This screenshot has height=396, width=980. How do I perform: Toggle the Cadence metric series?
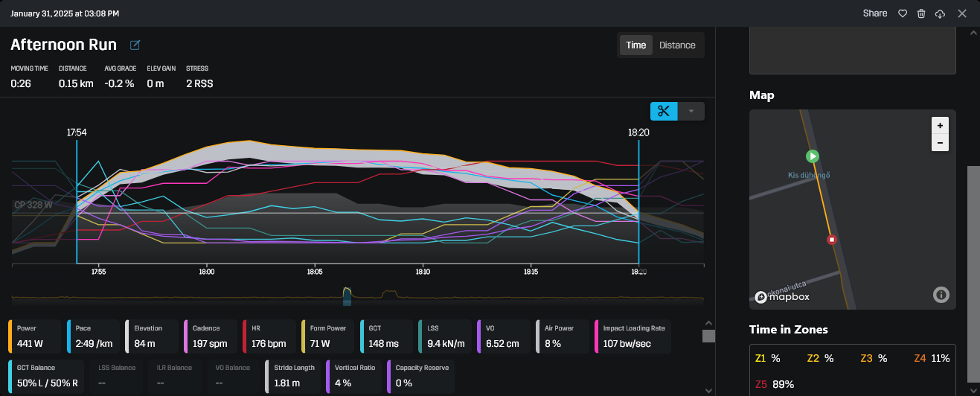tap(210, 336)
